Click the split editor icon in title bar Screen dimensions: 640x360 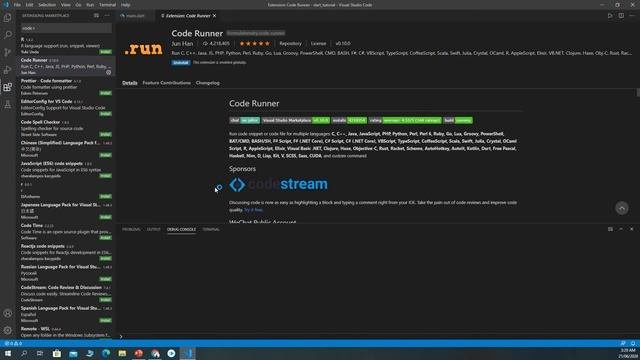[x=621, y=16]
